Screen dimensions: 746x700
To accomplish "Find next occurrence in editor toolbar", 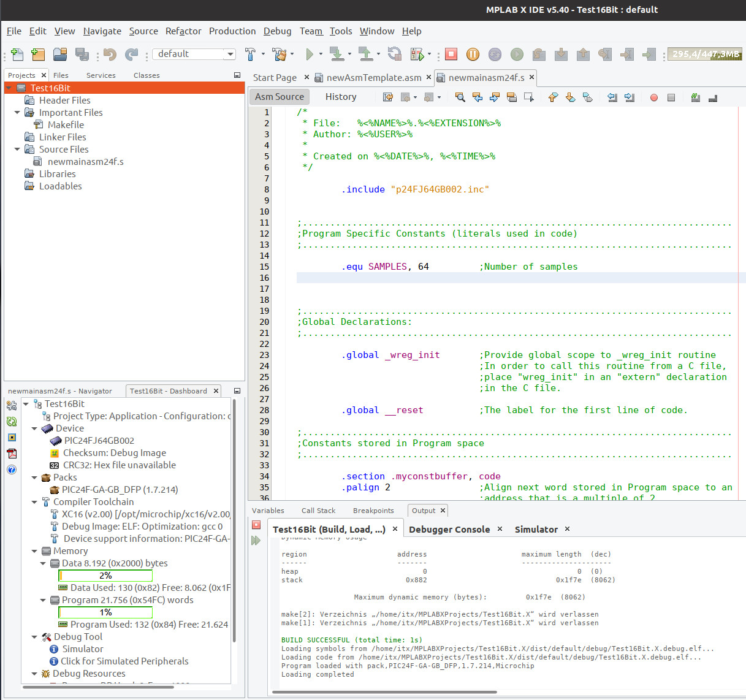I will point(495,97).
